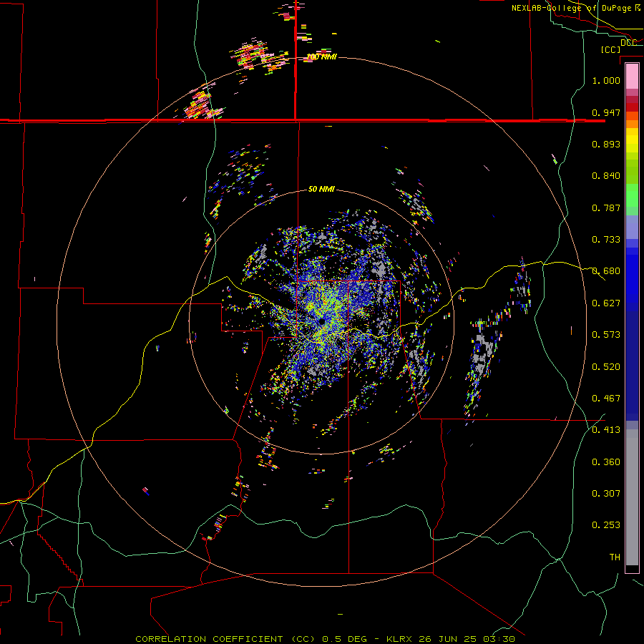Pick the lavender segment of the color bar

[x=632, y=227]
